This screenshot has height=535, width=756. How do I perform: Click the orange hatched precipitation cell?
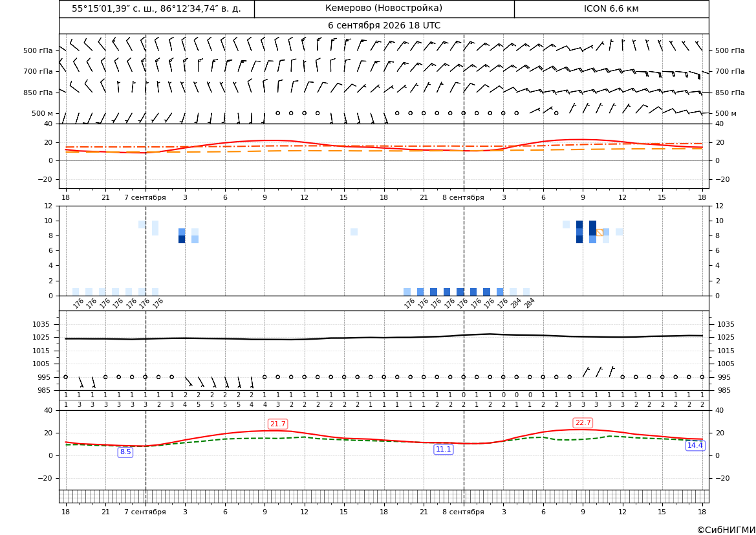pyautogui.click(x=599, y=232)
